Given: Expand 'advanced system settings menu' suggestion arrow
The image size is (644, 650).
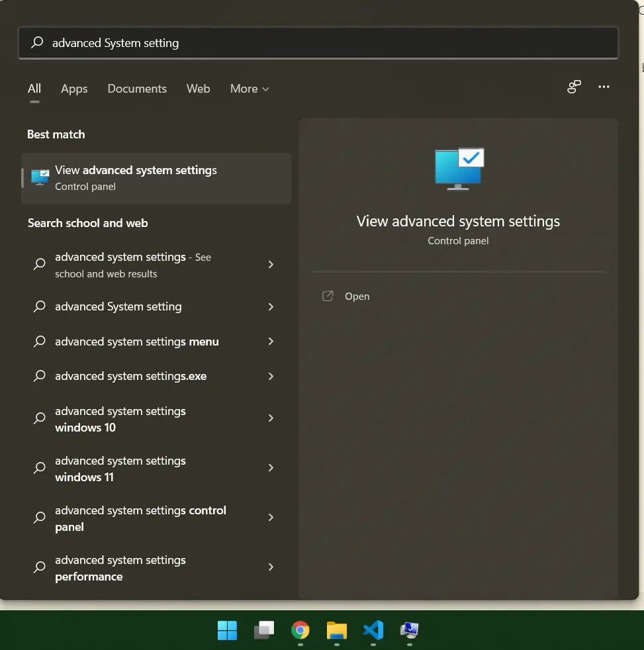Looking at the screenshot, I should pos(271,342).
